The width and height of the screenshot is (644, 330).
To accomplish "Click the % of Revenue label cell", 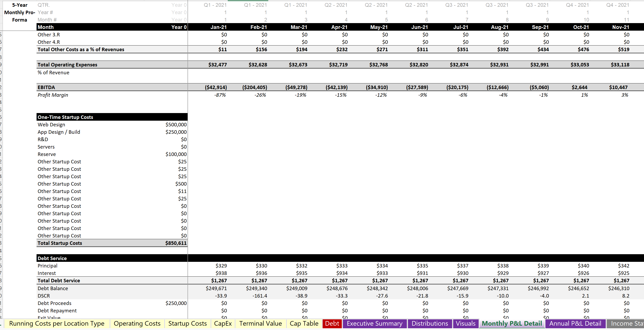I will pyautogui.click(x=53, y=73).
